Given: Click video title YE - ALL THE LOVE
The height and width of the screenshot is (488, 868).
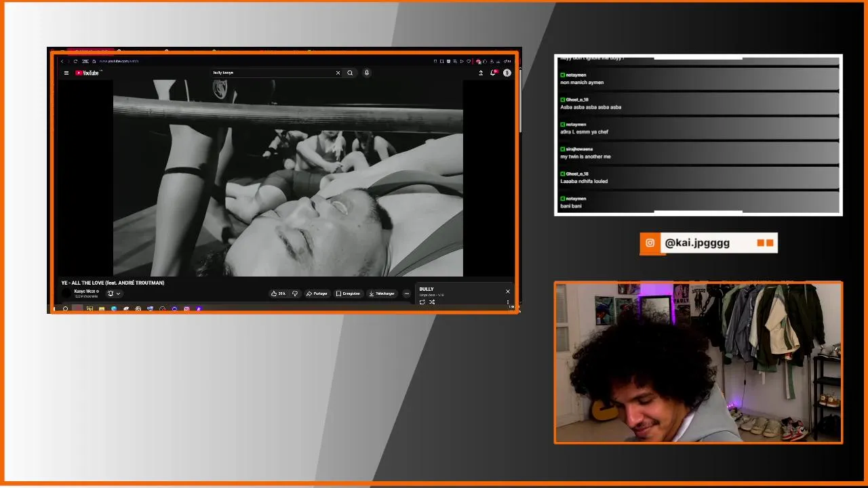Looking at the screenshot, I should coord(113,283).
